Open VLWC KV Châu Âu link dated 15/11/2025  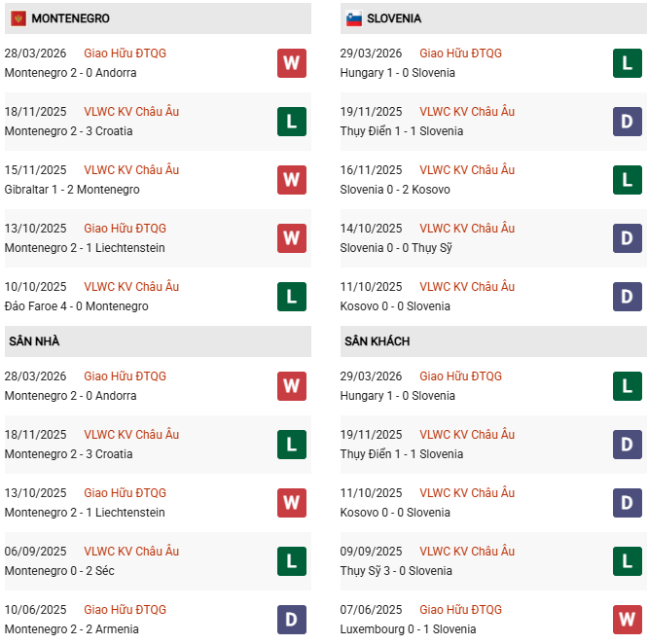tap(131, 170)
